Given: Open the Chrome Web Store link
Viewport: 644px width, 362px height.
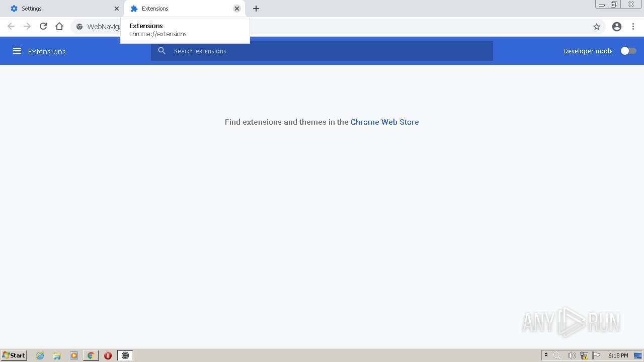Looking at the screenshot, I should click(384, 122).
